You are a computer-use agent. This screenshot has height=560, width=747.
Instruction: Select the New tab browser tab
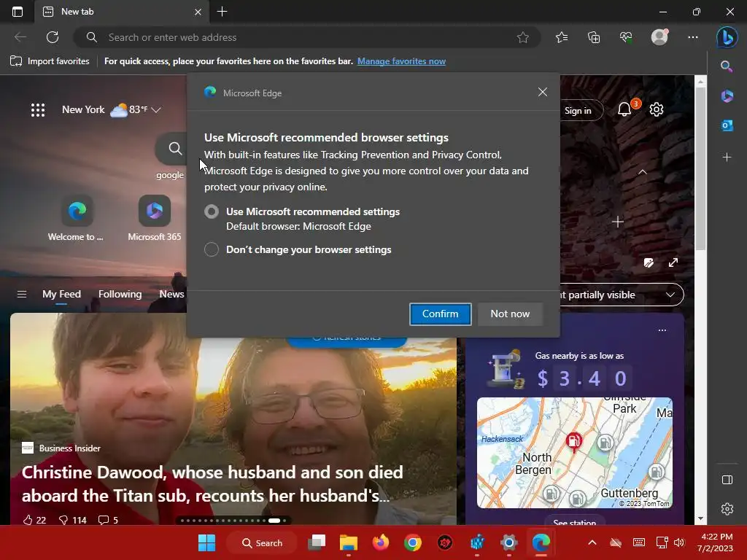[x=122, y=12]
